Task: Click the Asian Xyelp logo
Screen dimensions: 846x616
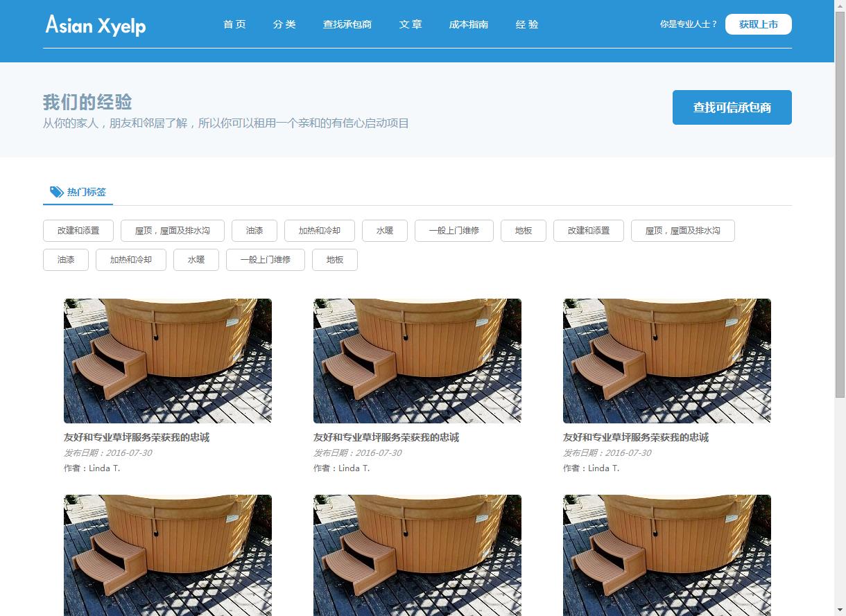Action: pos(96,25)
